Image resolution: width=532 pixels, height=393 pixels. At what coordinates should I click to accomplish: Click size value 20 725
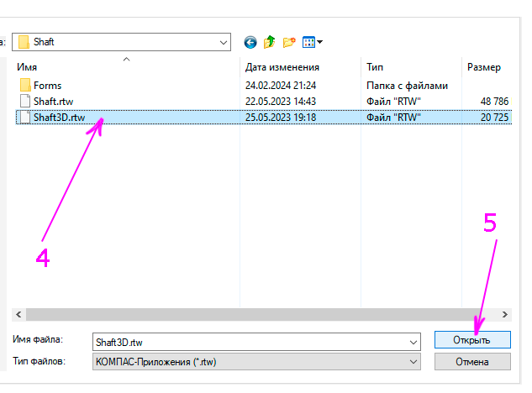click(494, 118)
